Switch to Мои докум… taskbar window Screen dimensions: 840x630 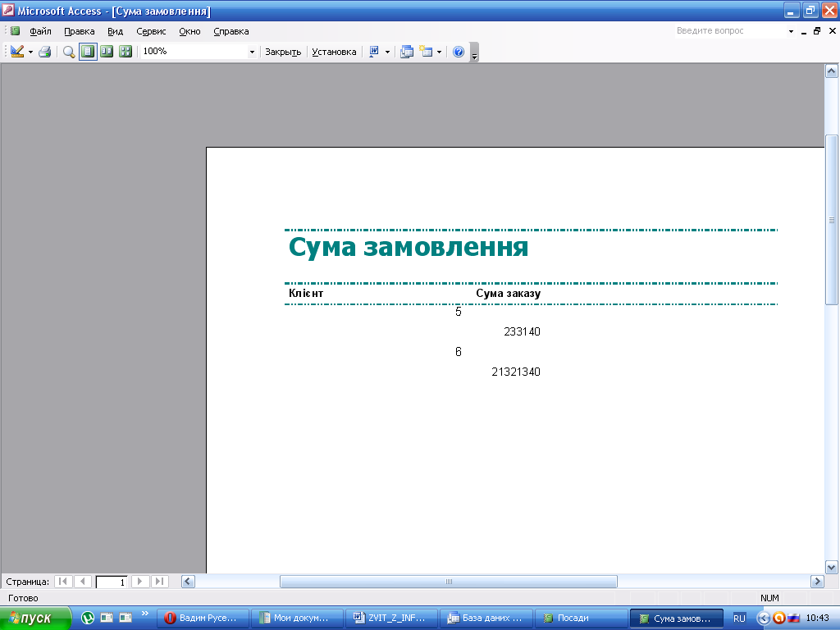(297, 618)
